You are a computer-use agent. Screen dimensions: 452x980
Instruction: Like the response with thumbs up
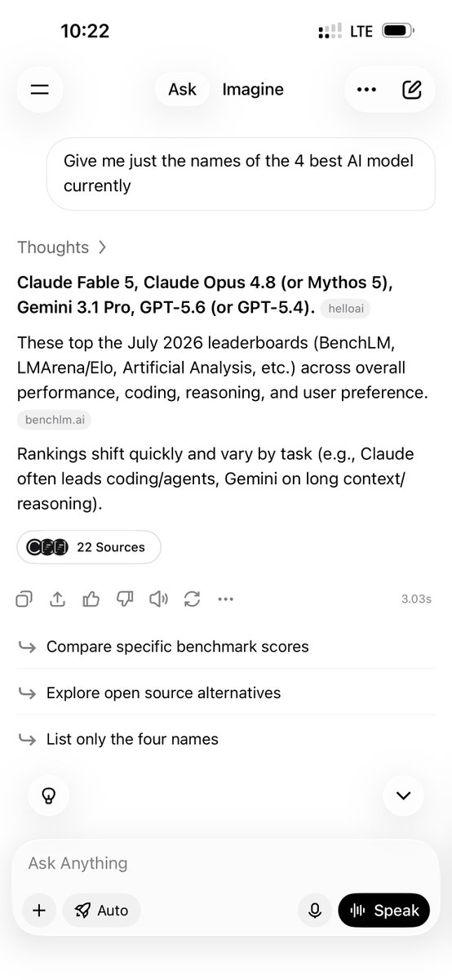coord(91,599)
